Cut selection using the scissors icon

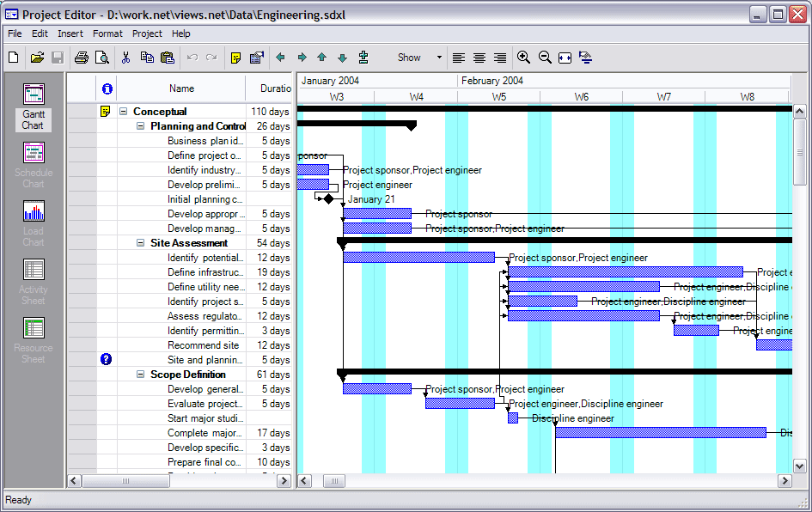125,58
